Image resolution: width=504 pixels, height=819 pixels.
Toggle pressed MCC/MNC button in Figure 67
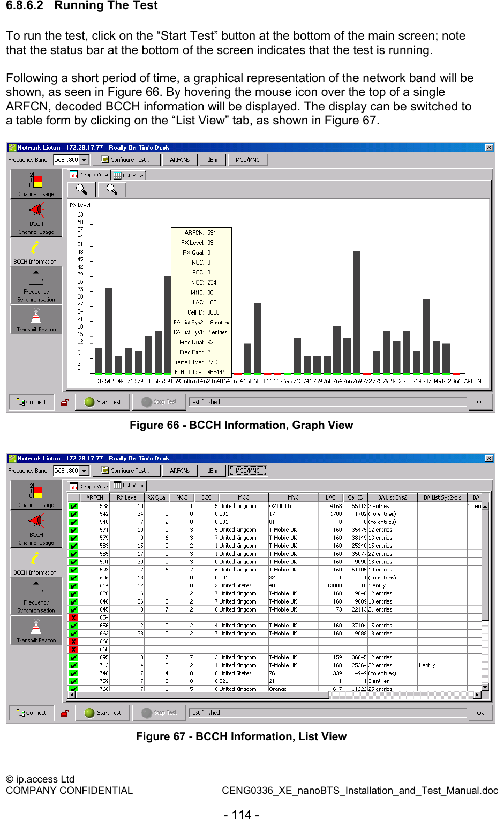247,471
